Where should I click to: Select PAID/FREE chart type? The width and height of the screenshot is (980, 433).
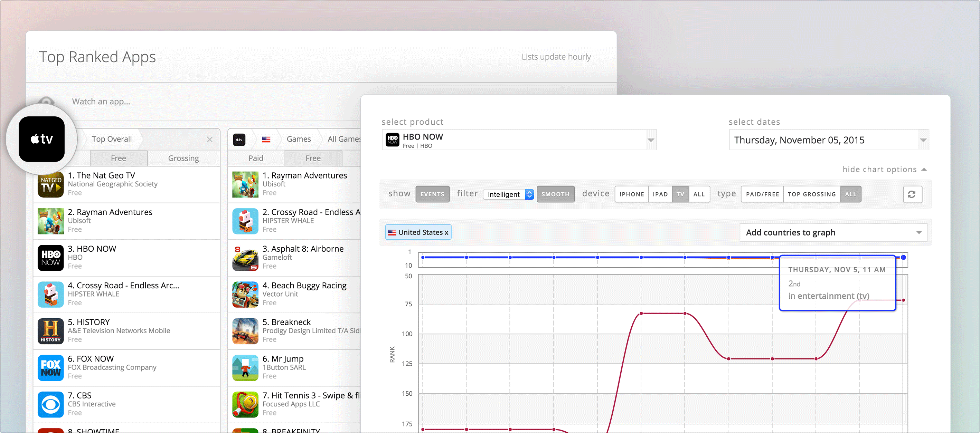(762, 194)
